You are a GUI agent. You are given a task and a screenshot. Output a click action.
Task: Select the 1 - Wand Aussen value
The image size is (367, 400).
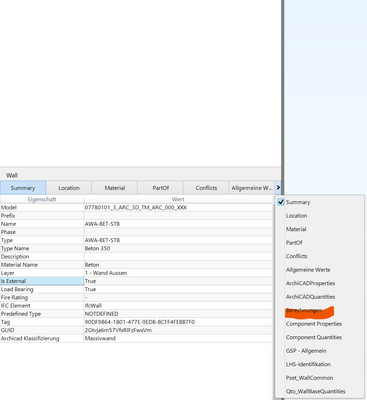[x=106, y=273]
